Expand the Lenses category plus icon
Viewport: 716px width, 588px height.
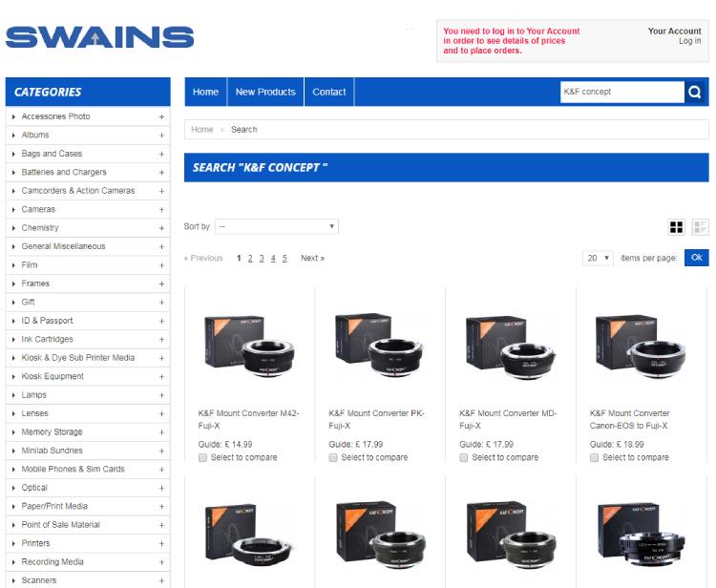click(x=161, y=413)
